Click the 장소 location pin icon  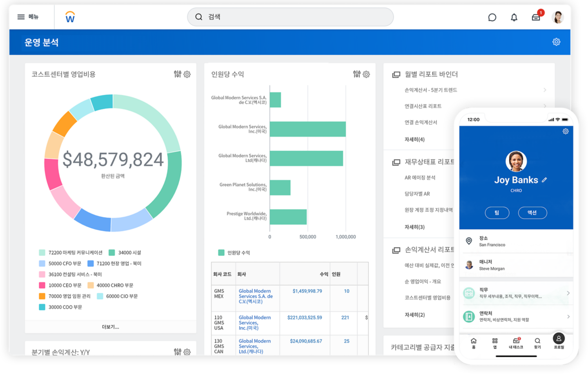pos(469,241)
